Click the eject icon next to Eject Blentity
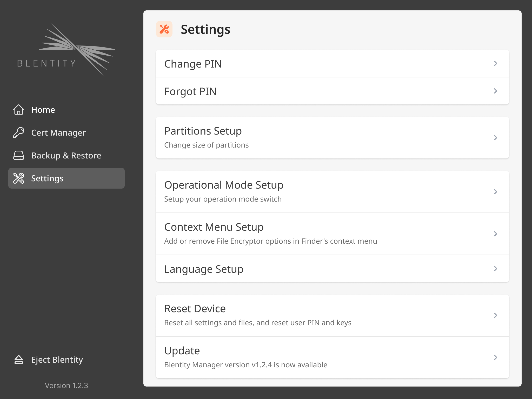Viewport: 532px width, 399px height. [18, 360]
